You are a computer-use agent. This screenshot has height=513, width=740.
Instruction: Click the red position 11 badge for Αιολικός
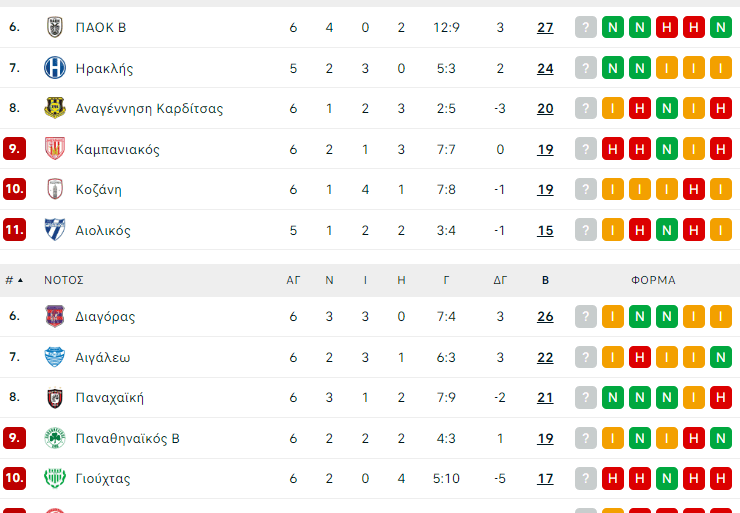(14, 230)
